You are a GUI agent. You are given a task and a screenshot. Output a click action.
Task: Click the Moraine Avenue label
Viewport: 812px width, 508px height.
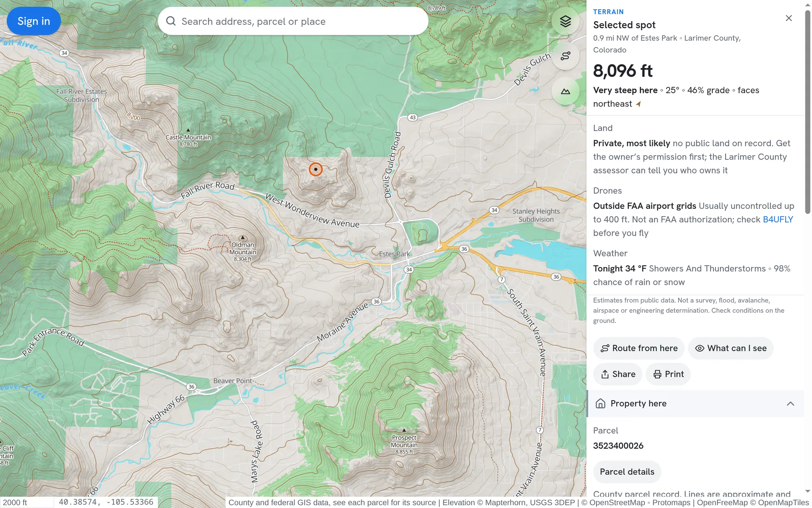[342, 322]
